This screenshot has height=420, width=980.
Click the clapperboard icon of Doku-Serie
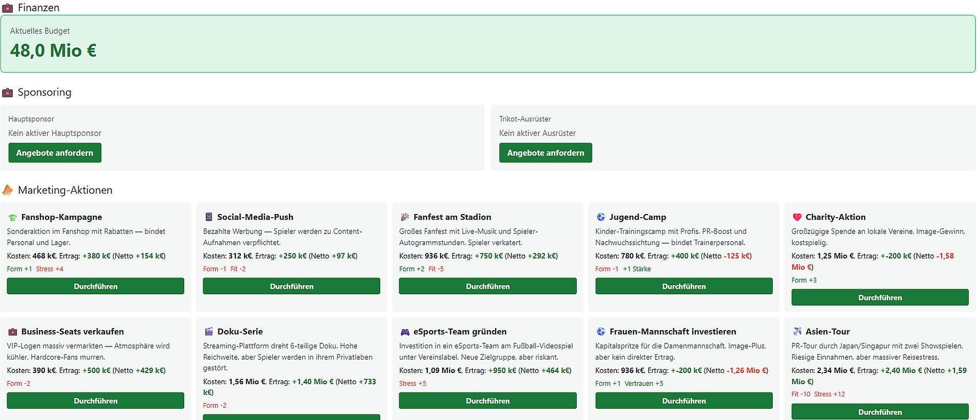[208, 332]
